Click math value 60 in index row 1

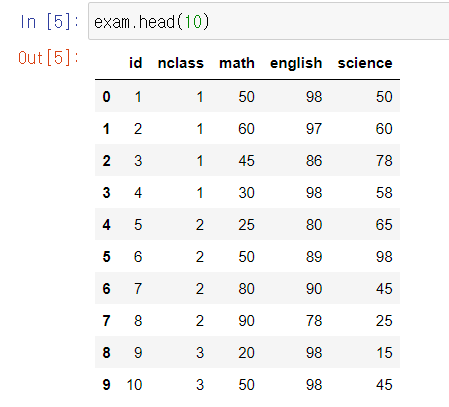(x=246, y=129)
